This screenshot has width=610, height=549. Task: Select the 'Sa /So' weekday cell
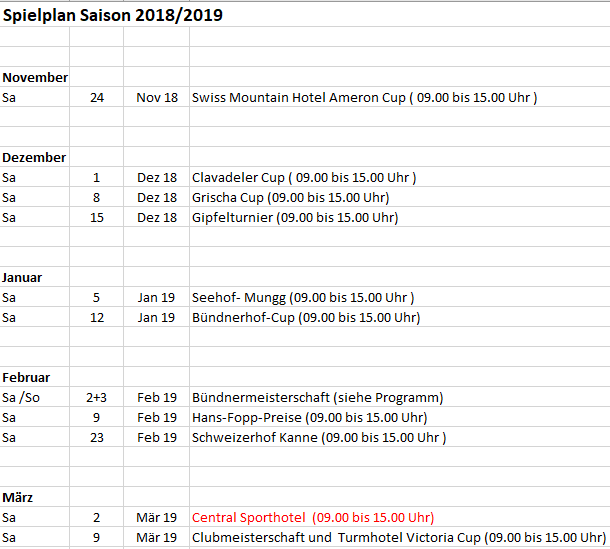coord(20,398)
